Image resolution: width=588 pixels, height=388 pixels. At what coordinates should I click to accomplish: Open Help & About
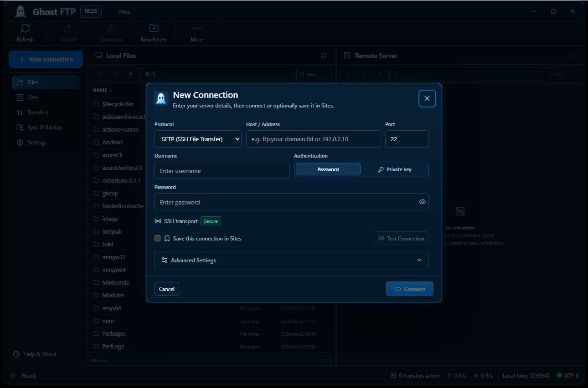[x=36, y=354]
